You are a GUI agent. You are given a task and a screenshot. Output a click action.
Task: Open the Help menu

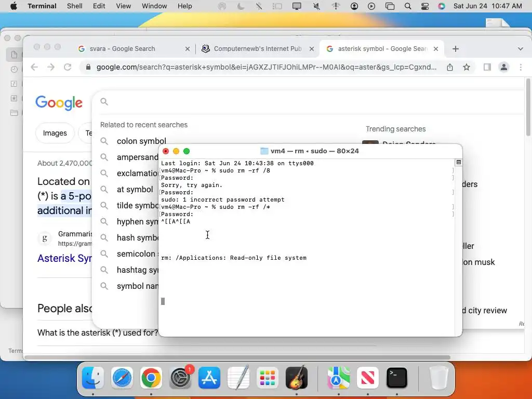(x=184, y=6)
